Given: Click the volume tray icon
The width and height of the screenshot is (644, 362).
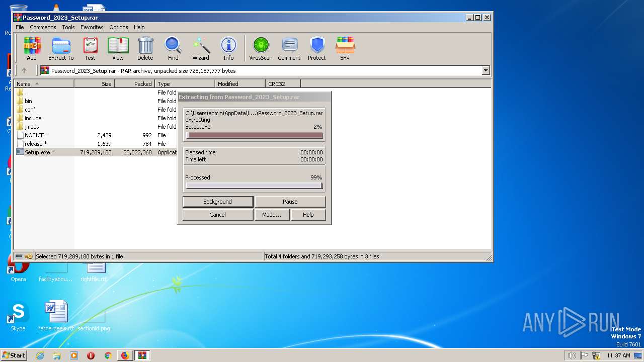Looking at the screenshot, I should point(572,355).
